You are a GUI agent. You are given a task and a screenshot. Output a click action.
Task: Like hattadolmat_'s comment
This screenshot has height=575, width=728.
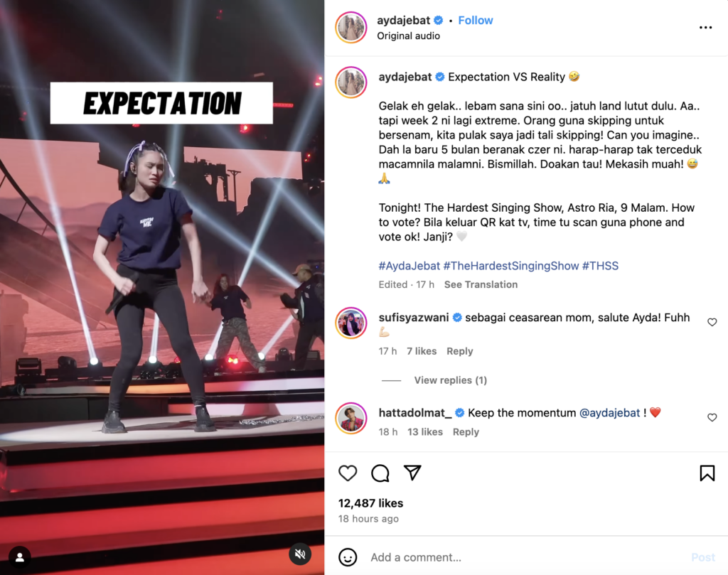coord(712,418)
